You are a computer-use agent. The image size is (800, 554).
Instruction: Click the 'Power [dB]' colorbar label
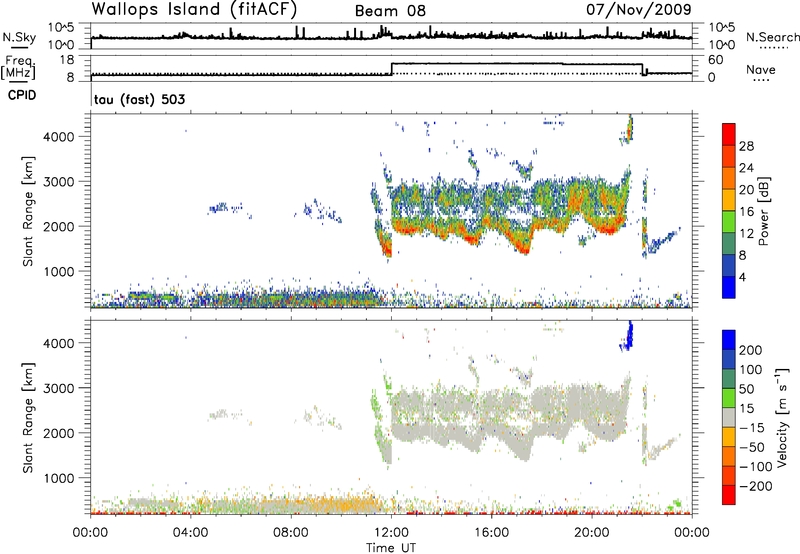[x=764, y=211]
